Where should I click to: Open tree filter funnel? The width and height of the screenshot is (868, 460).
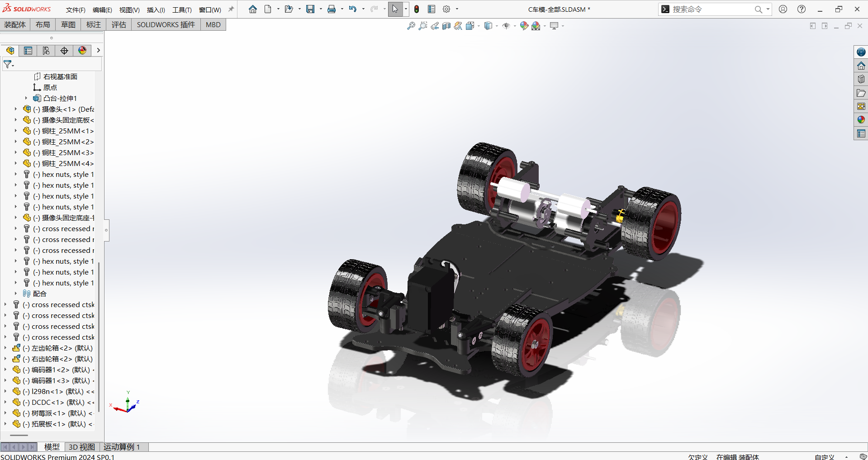click(x=8, y=65)
